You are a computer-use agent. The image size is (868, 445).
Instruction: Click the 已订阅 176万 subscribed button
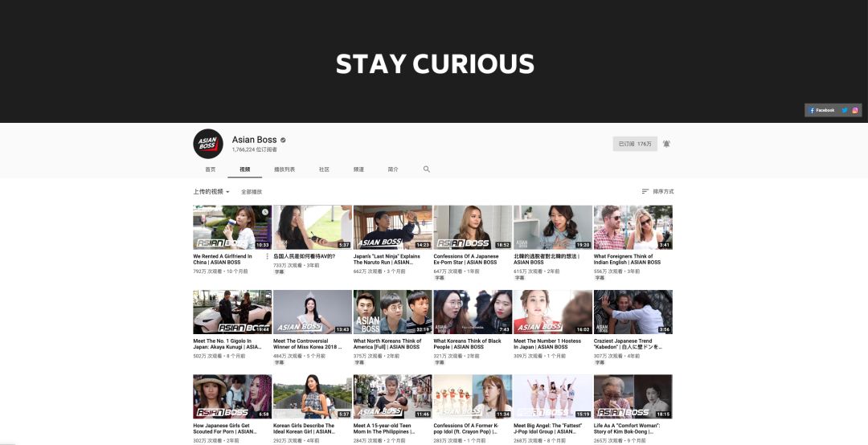[635, 144]
